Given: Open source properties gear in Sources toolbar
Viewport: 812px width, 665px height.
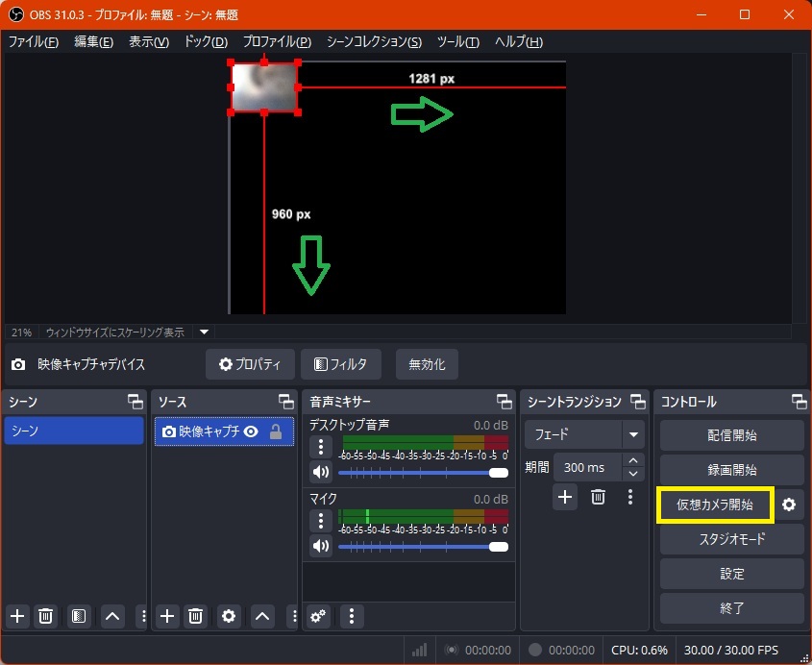Looking at the screenshot, I should pos(229,616).
